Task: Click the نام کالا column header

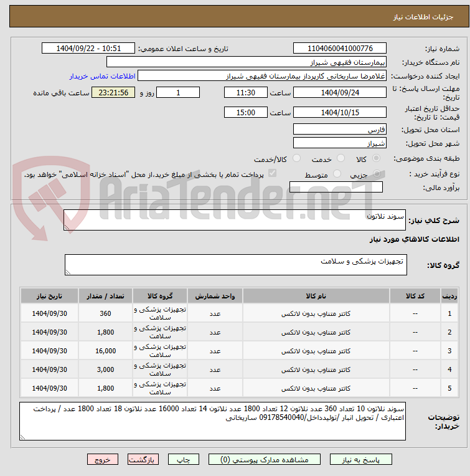Action: point(316,296)
